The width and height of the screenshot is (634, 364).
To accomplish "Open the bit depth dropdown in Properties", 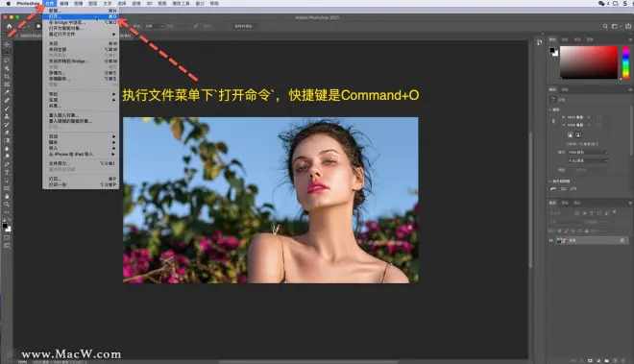I will tap(588, 160).
